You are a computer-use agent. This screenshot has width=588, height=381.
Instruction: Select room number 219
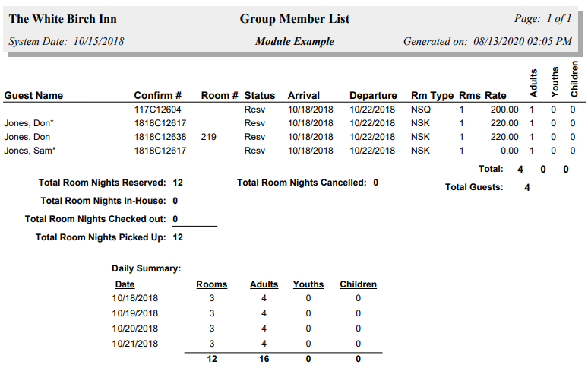click(210, 137)
